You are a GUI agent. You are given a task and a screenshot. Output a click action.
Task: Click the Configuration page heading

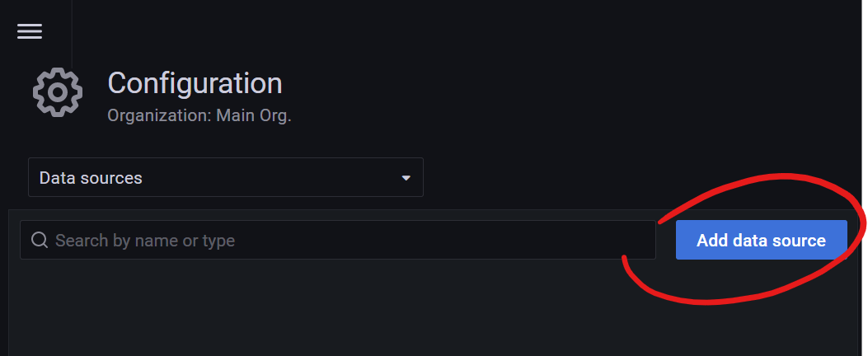195,83
